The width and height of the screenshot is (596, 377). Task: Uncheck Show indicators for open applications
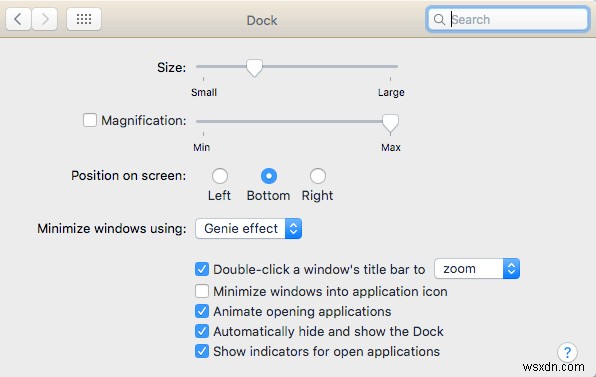(x=202, y=351)
